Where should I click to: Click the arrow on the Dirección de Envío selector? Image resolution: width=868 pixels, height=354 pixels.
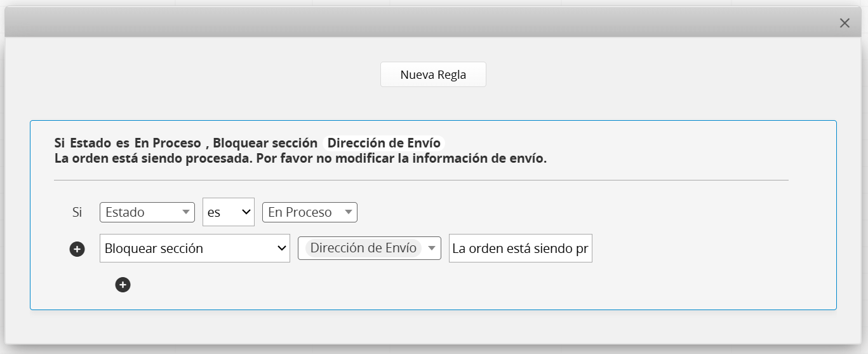(432, 248)
